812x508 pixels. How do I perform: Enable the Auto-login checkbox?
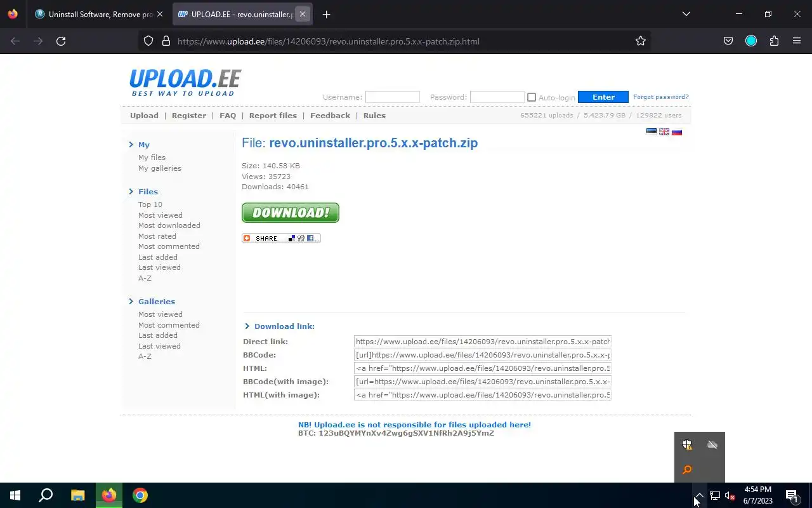532,97
